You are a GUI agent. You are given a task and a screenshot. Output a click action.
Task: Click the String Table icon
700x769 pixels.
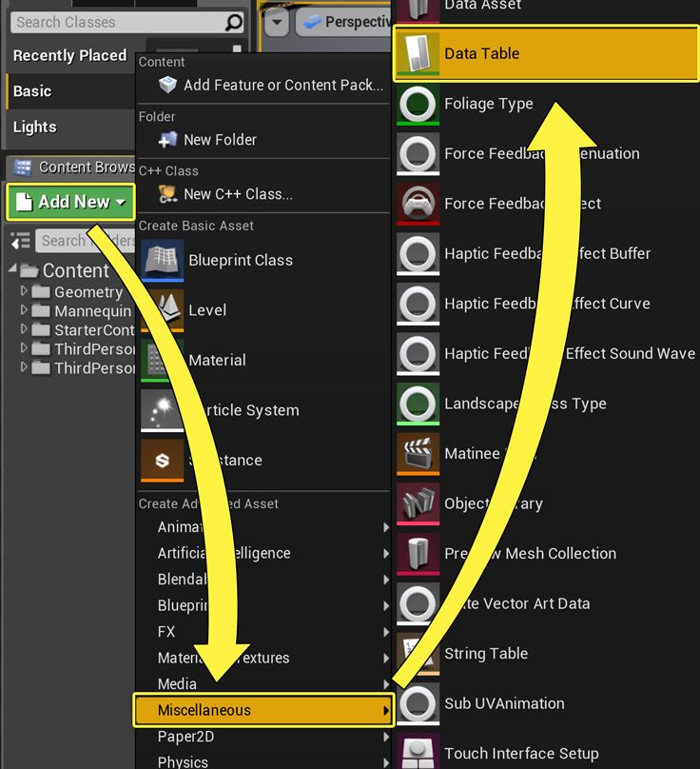[x=418, y=654]
